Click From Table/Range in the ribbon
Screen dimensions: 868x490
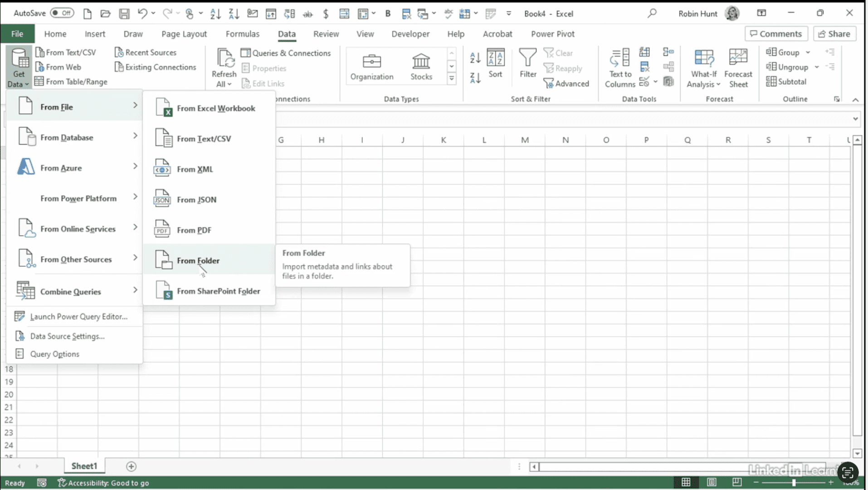pyautogui.click(x=71, y=82)
